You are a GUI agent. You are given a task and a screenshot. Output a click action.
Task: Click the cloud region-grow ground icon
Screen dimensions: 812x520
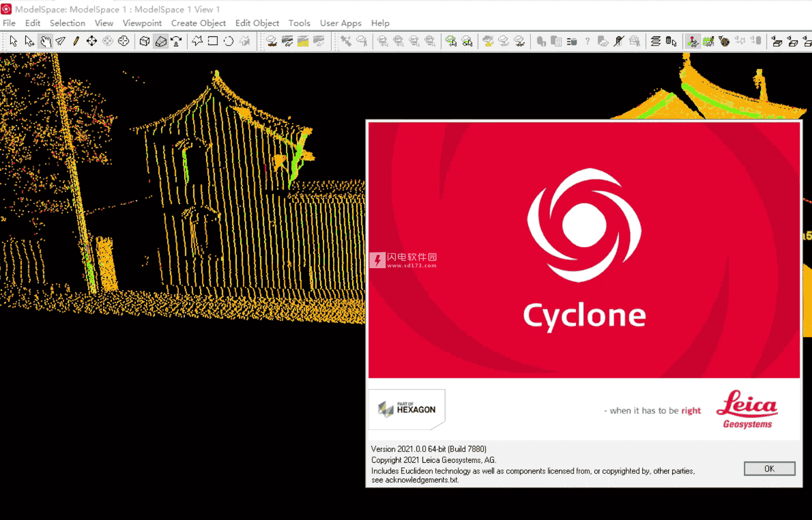[x=271, y=41]
